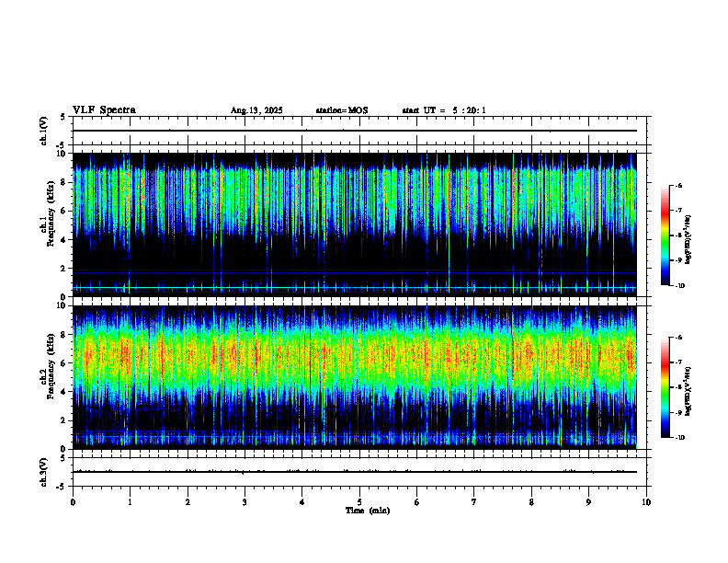Screen dimensions: 728x563
Task: Click the "-5" tick on ch.3(V) axis
Action: 62,487
